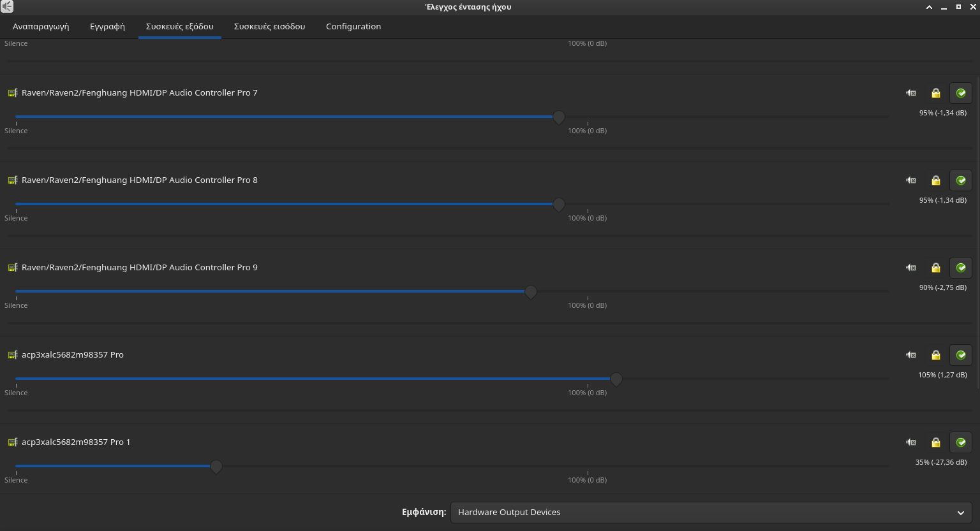Click the Raven Audio Controller Pro 9 name
The width and height of the screenshot is (980, 531).
[140, 268]
